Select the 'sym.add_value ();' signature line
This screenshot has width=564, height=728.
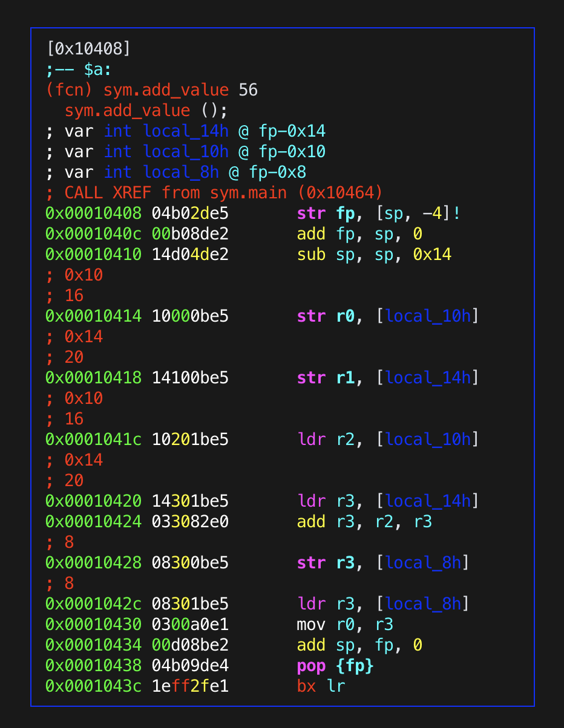click(x=146, y=111)
